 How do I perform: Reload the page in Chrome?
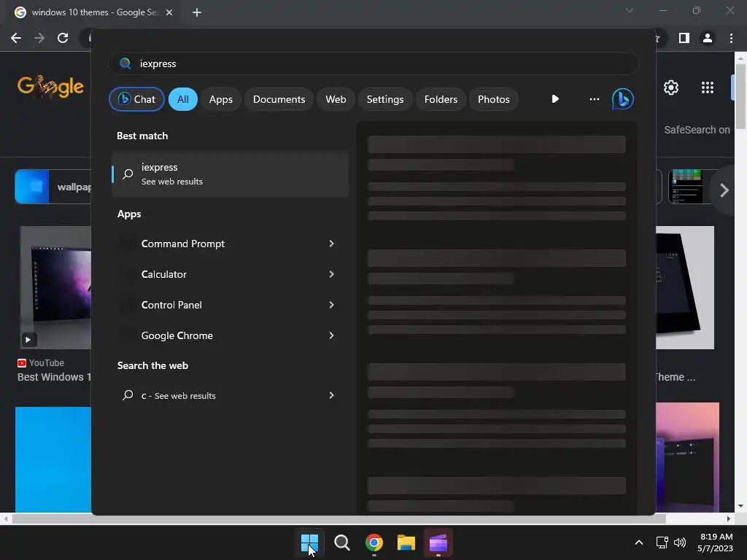[x=63, y=38]
